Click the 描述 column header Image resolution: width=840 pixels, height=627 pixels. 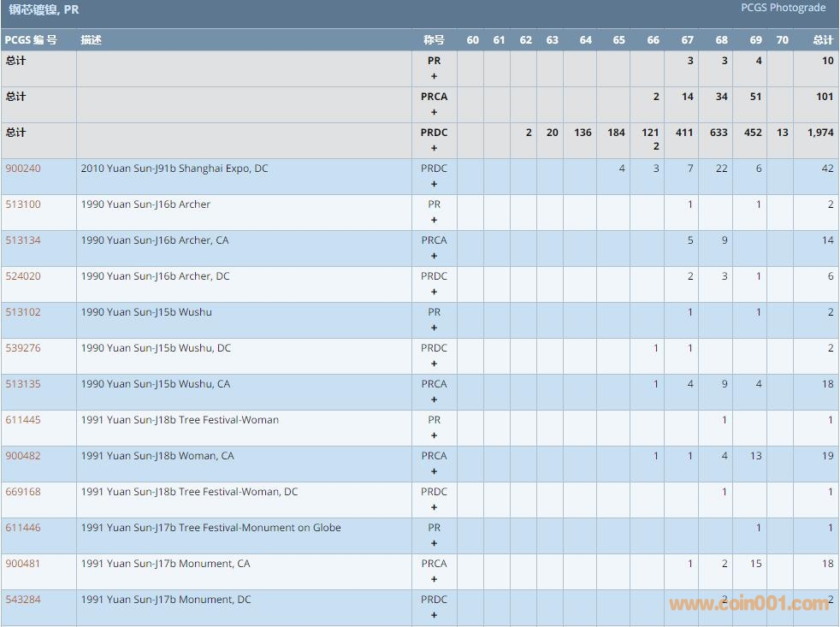91,40
